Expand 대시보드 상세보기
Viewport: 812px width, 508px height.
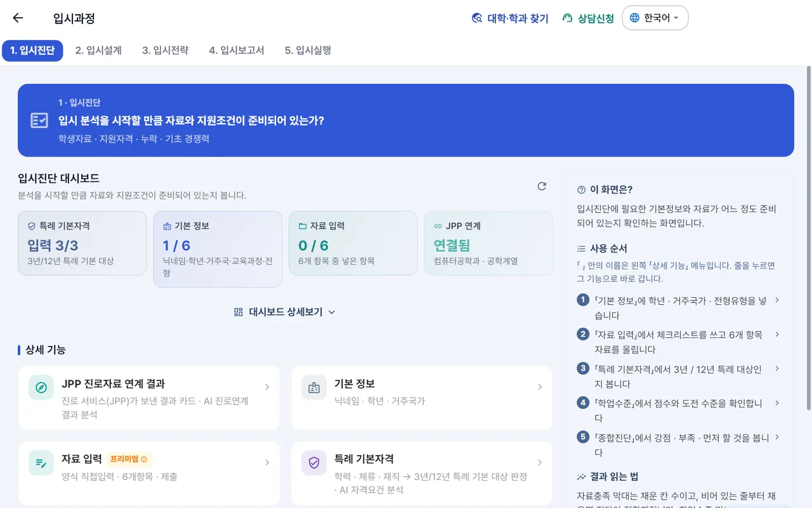pos(285,312)
